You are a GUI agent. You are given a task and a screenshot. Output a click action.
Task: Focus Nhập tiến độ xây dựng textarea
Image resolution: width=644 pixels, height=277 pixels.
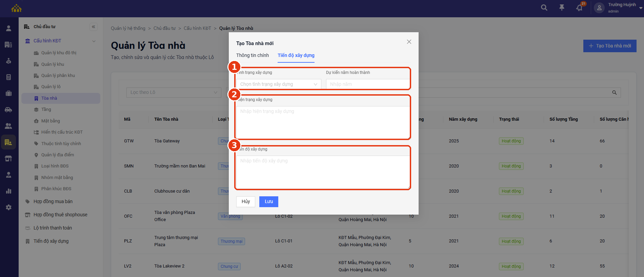[323, 172]
